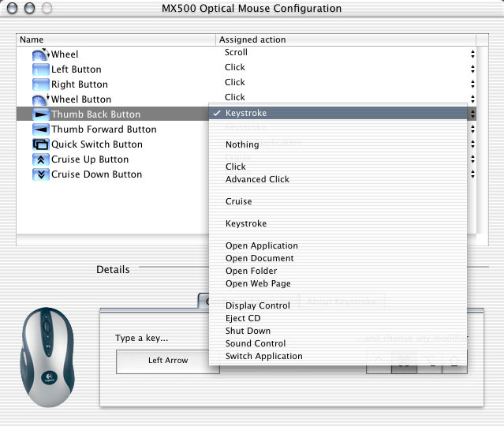Click the Click action for Right Button
The width and height of the screenshot is (504, 427).
pos(234,82)
